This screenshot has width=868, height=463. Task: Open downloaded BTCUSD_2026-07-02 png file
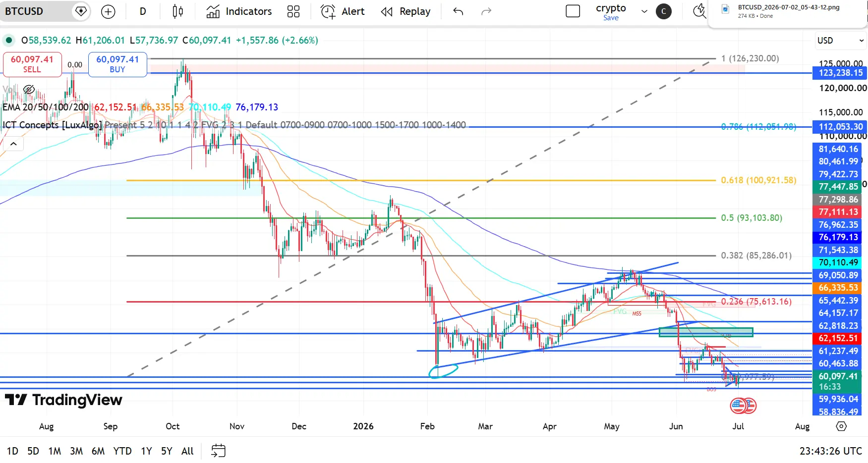[788, 11]
